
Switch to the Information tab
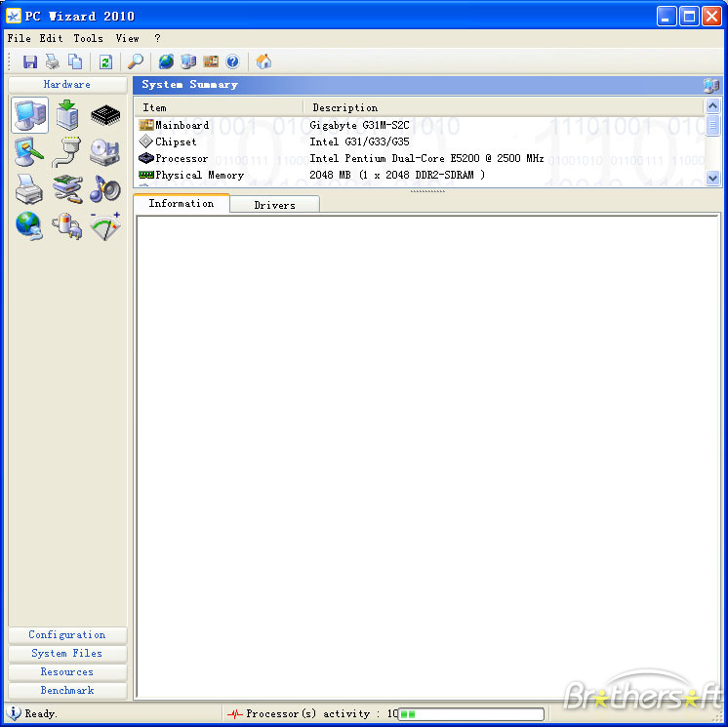point(182,203)
